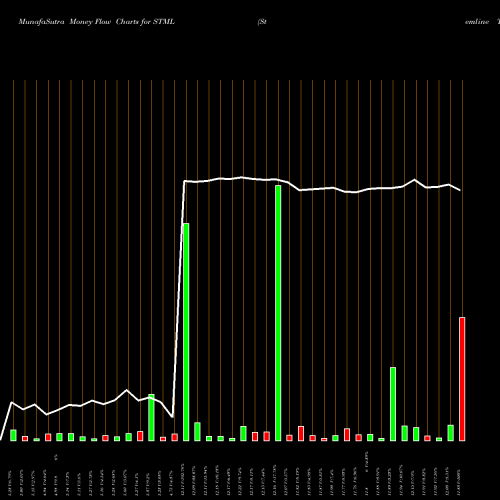Click the first green bar at the far left
This screenshot has width=500, height=500.
(13, 435)
